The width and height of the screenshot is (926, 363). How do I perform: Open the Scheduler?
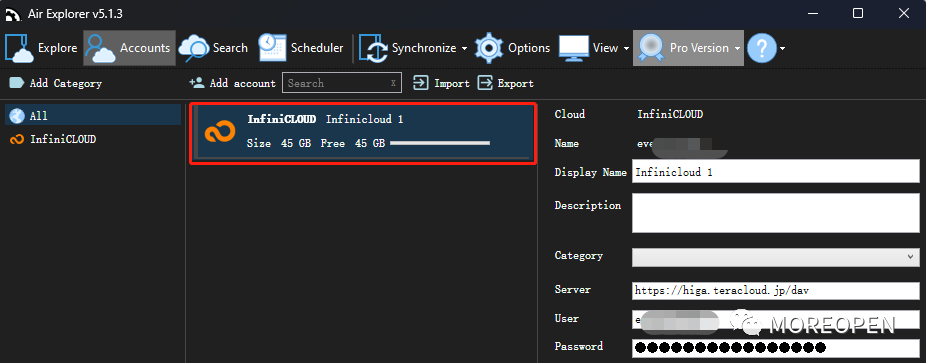pos(301,48)
